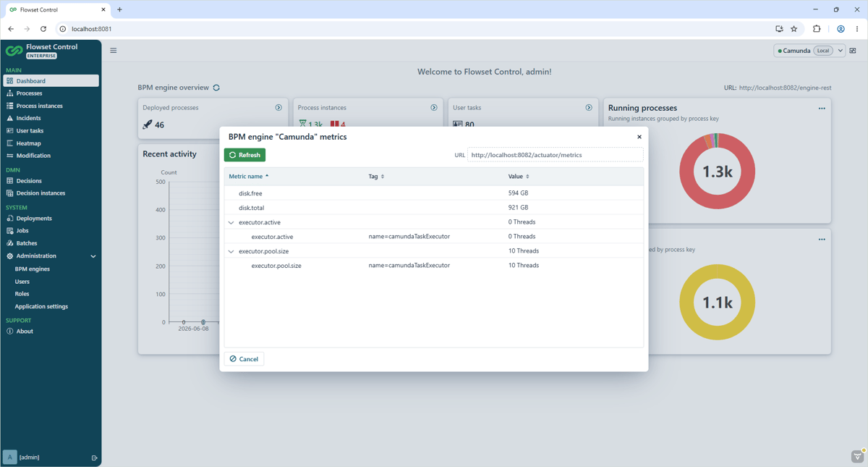Close the BPM engine metrics dialog

pyautogui.click(x=639, y=137)
